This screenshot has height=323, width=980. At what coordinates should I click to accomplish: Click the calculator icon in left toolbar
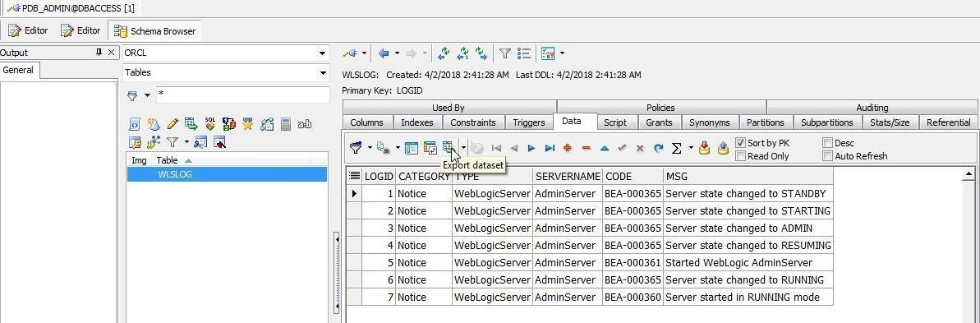(286, 124)
